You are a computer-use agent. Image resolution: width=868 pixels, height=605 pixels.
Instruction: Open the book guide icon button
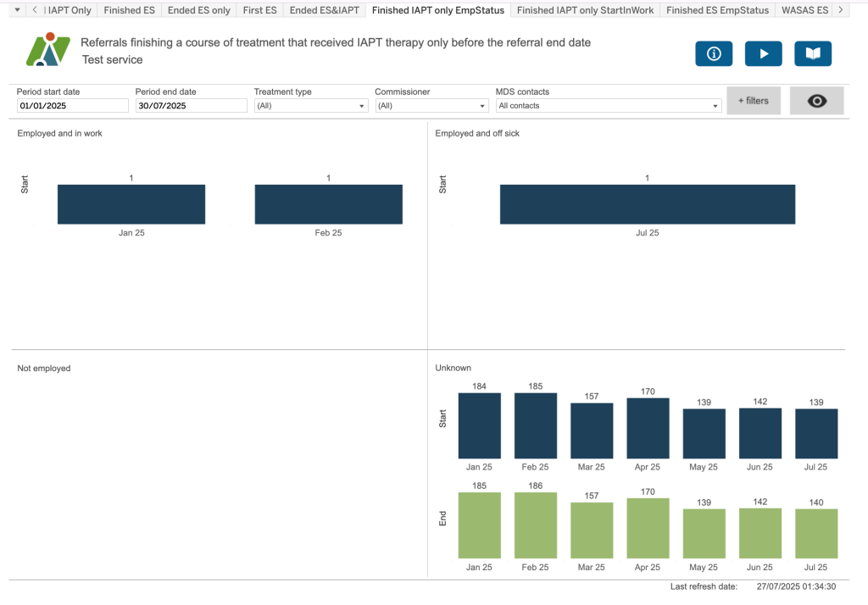812,53
